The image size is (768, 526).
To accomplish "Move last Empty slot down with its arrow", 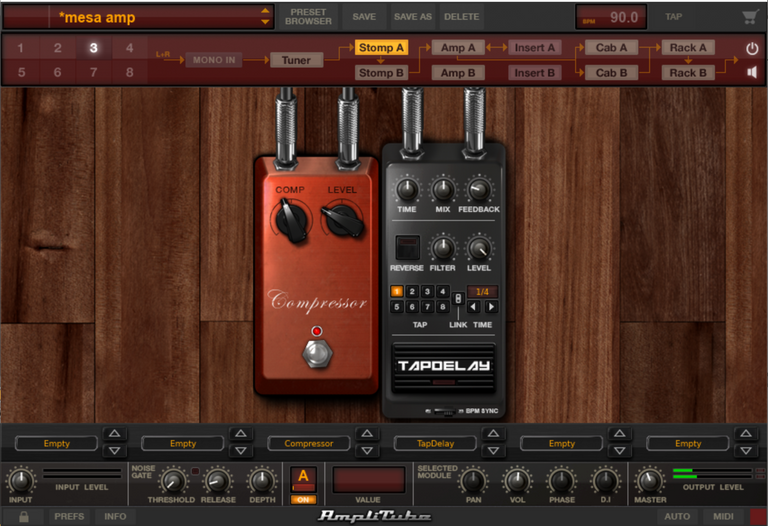I will pos(746,451).
